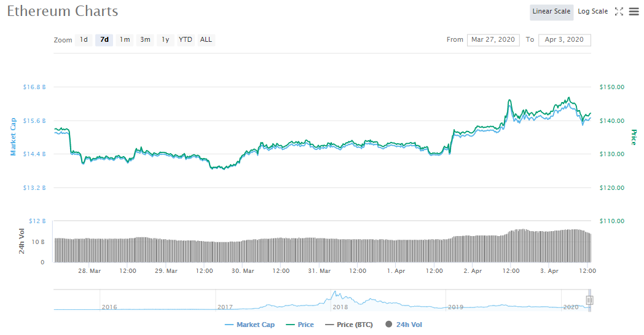
Task: Toggle Price (BTC) series in legend
Action: click(x=348, y=325)
